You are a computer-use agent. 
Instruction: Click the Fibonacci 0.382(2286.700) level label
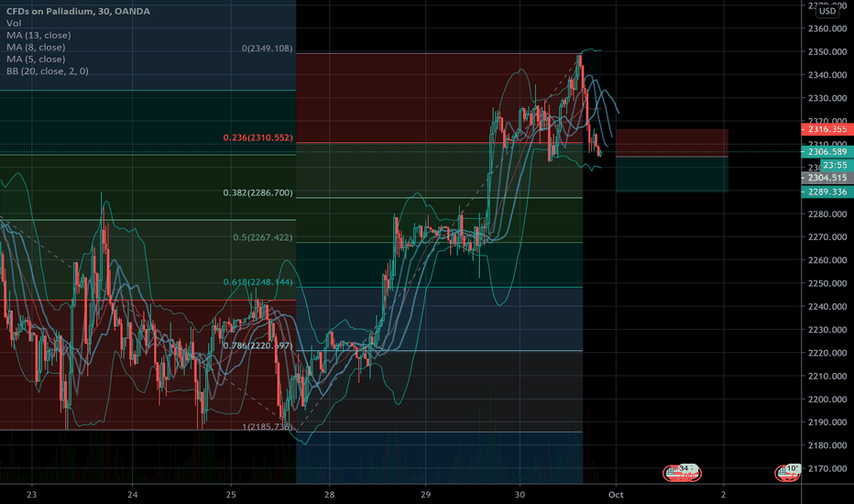257,192
